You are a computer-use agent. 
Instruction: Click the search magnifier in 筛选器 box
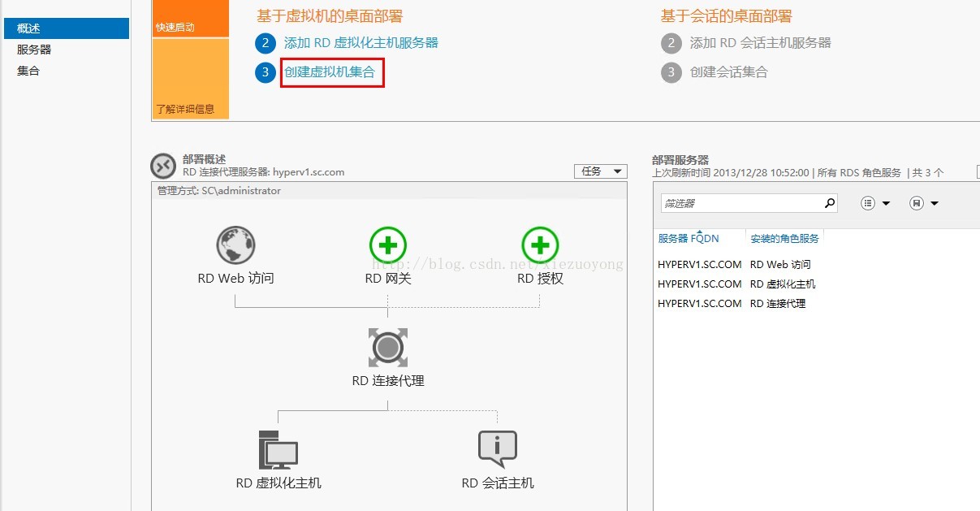click(829, 203)
